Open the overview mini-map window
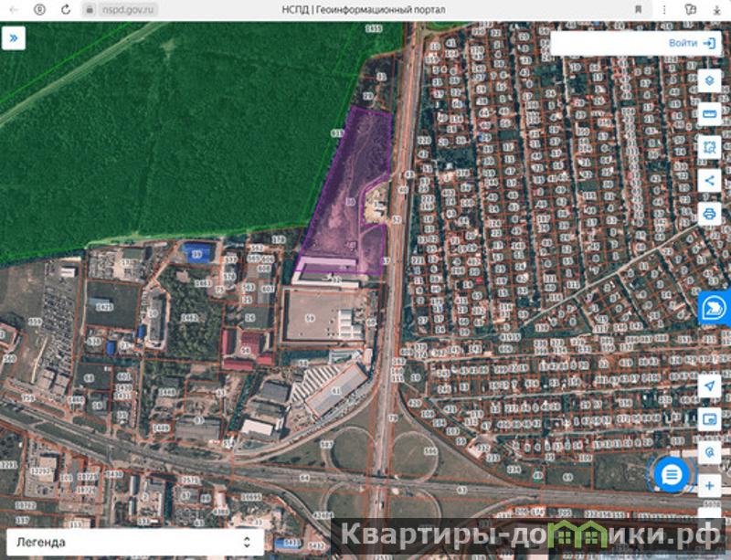731x560 pixels. coord(709,419)
